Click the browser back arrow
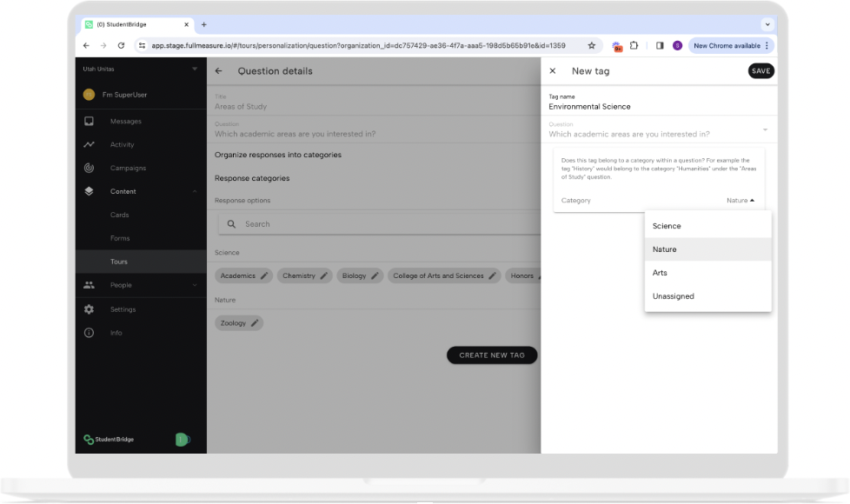 86,45
